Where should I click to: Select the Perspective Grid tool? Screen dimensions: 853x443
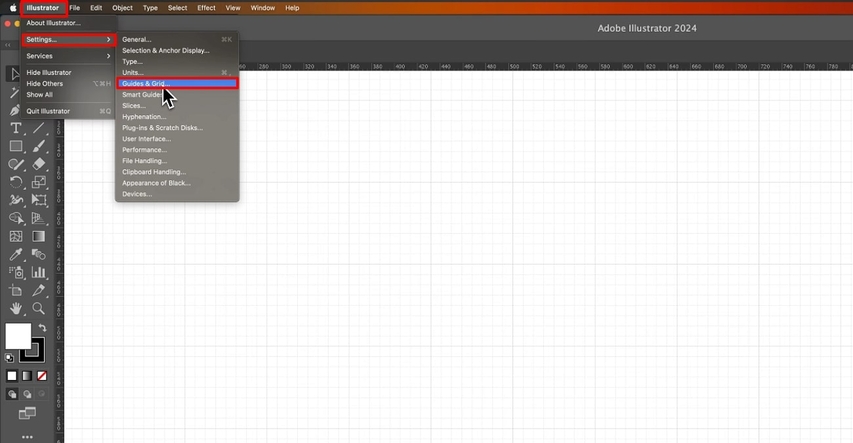click(x=39, y=218)
